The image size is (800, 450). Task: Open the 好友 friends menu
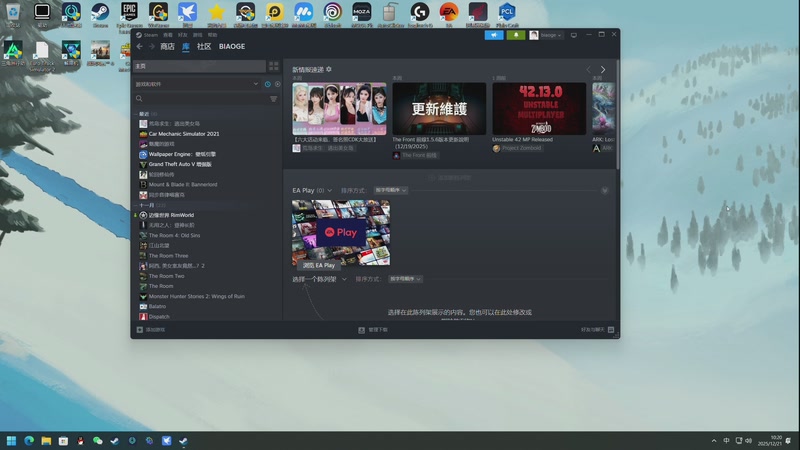pyautogui.click(x=183, y=35)
